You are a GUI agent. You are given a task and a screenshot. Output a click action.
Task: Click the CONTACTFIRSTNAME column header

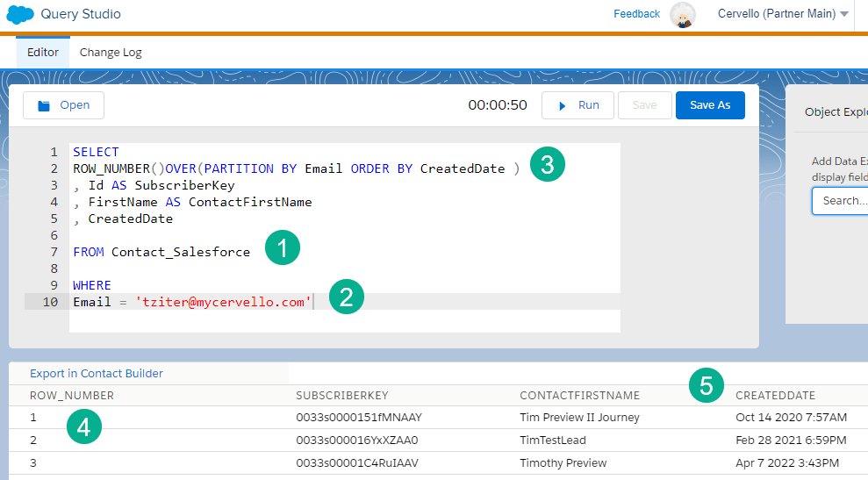pyautogui.click(x=579, y=396)
